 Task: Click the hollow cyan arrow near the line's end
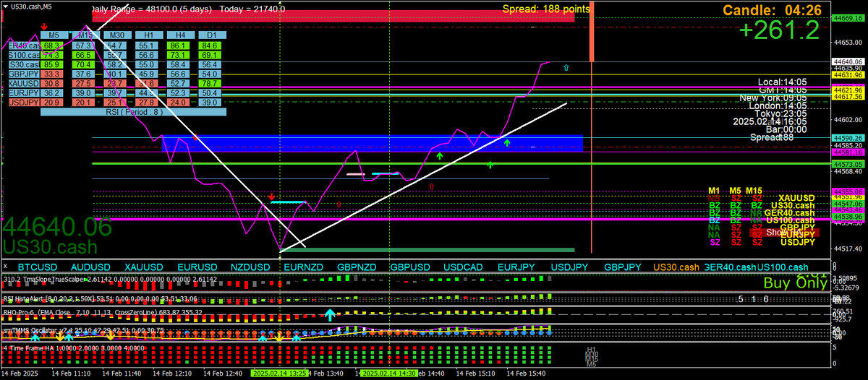[x=566, y=67]
